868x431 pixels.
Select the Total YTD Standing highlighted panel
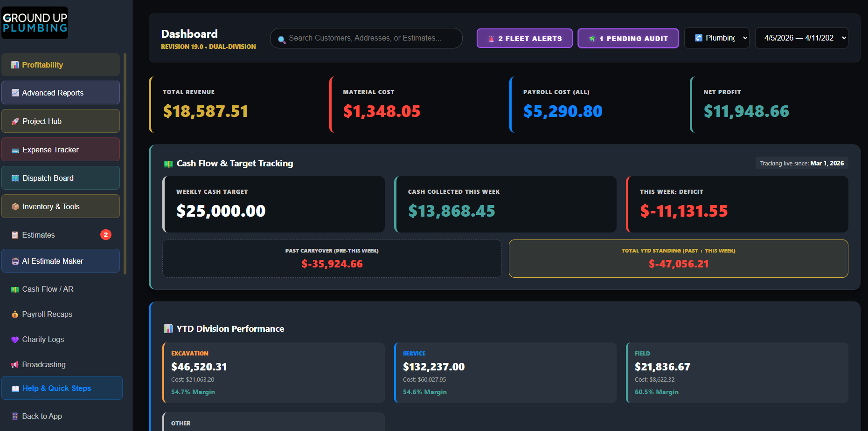click(679, 259)
